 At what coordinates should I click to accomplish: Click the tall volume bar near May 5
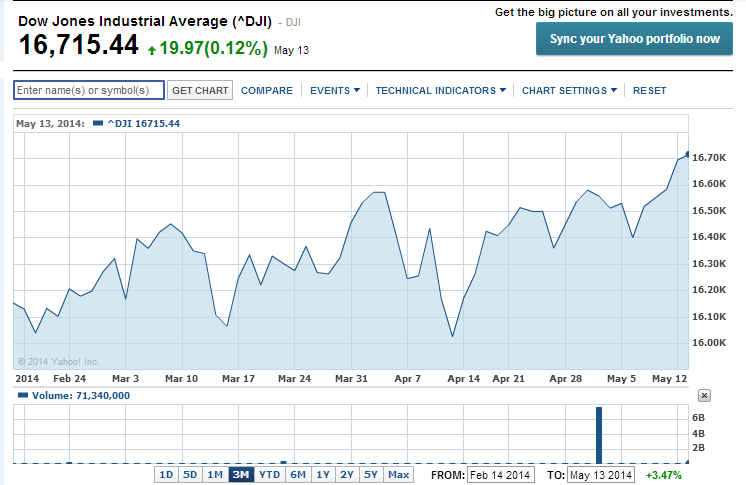click(x=599, y=435)
